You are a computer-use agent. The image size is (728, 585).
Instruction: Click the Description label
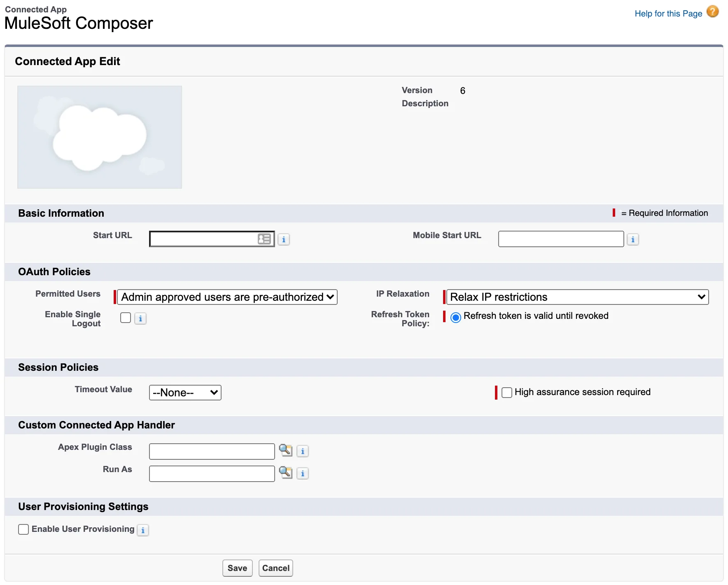(x=425, y=103)
